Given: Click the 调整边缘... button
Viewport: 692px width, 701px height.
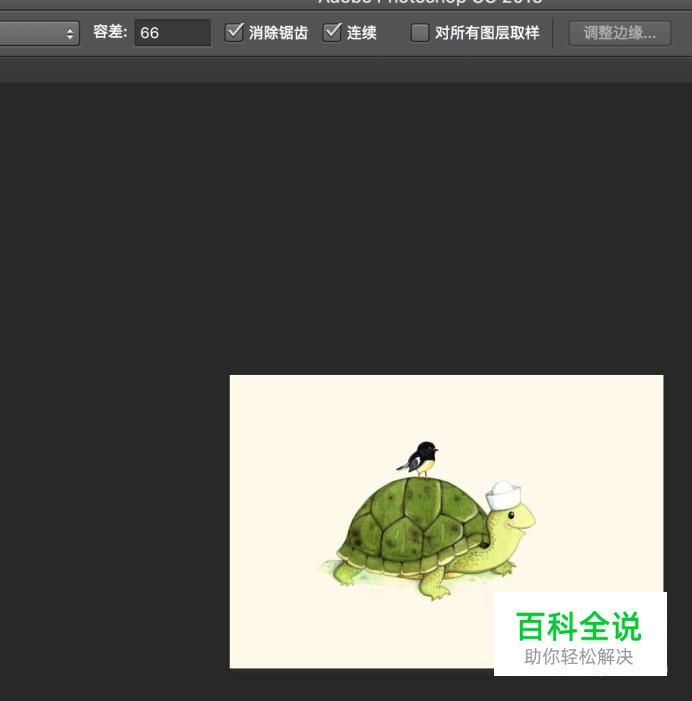Looking at the screenshot, I should point(620,33).
